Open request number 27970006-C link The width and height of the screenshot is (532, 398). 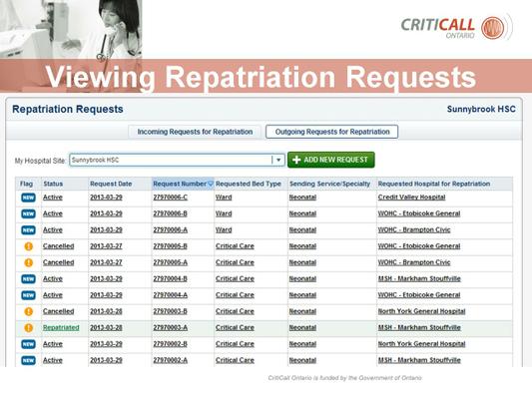(170, 198)
